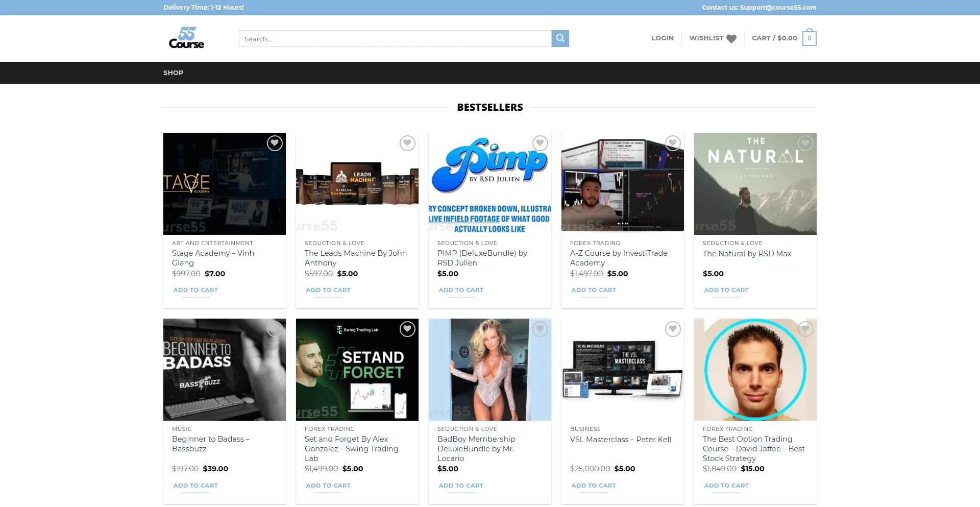Add Stage Academy – Vinh Giang to cart
980x507 pixels.
195,290
